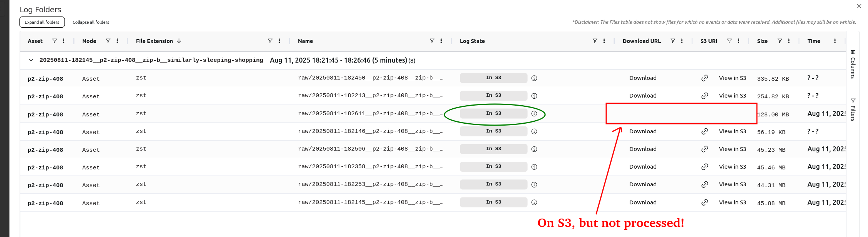Filter the Node column
868x237 pixels.
coord(108,41)
